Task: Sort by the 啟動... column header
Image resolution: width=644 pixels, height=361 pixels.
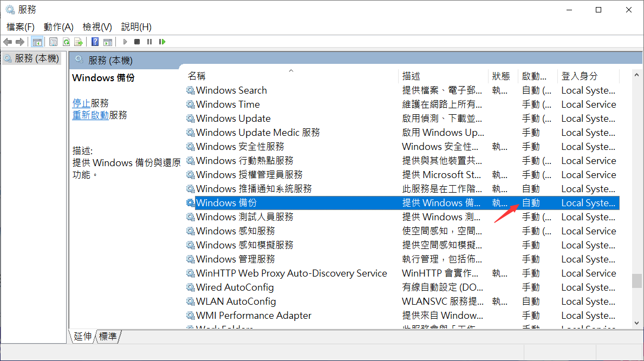Action: (x=538, y=76)
